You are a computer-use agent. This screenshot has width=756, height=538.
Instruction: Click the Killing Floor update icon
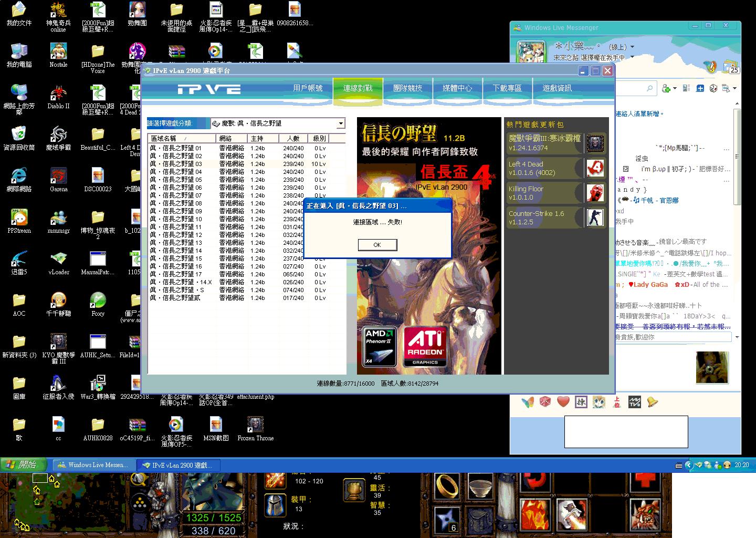(x=595, y=193)
